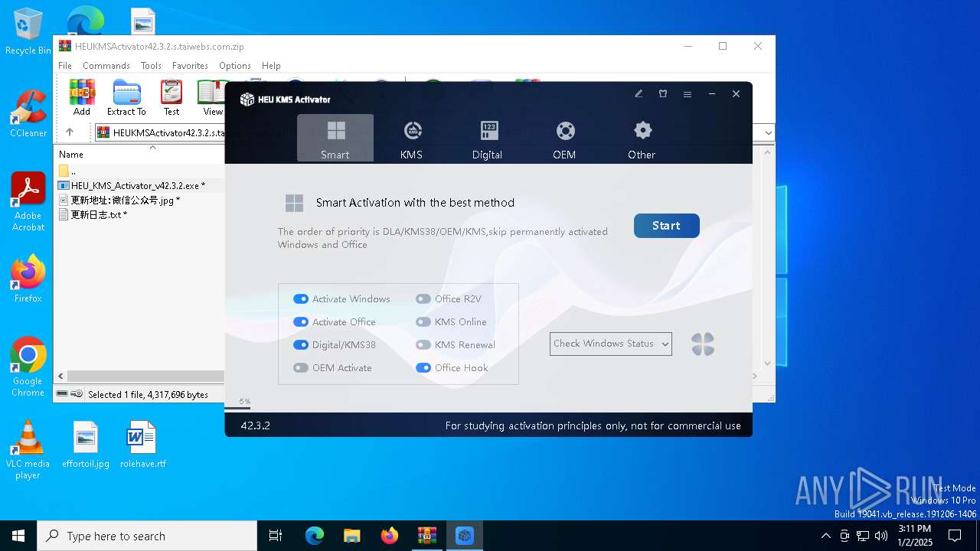Viewport: 980px width, 551px height.
Task: Open the Digital activation tab
Action: [488, 139]
